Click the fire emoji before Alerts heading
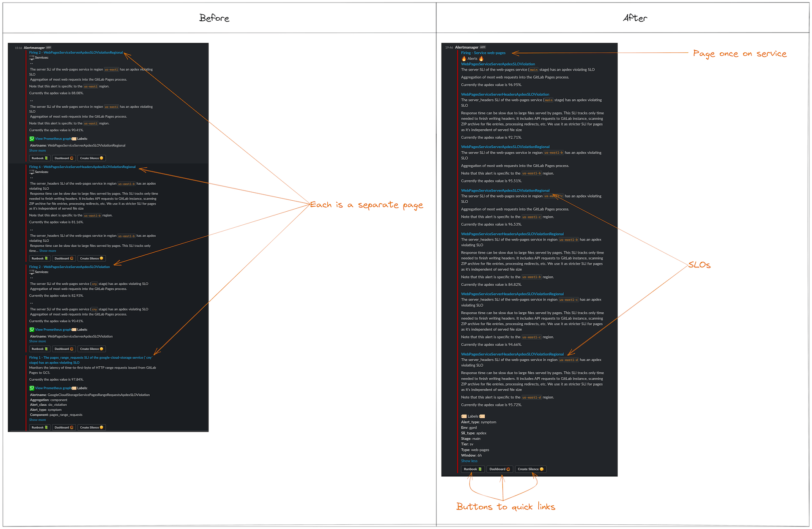Image resolution: width=812 pixels, height=529 pixels. pyautogui.click(x=464, y=59)
